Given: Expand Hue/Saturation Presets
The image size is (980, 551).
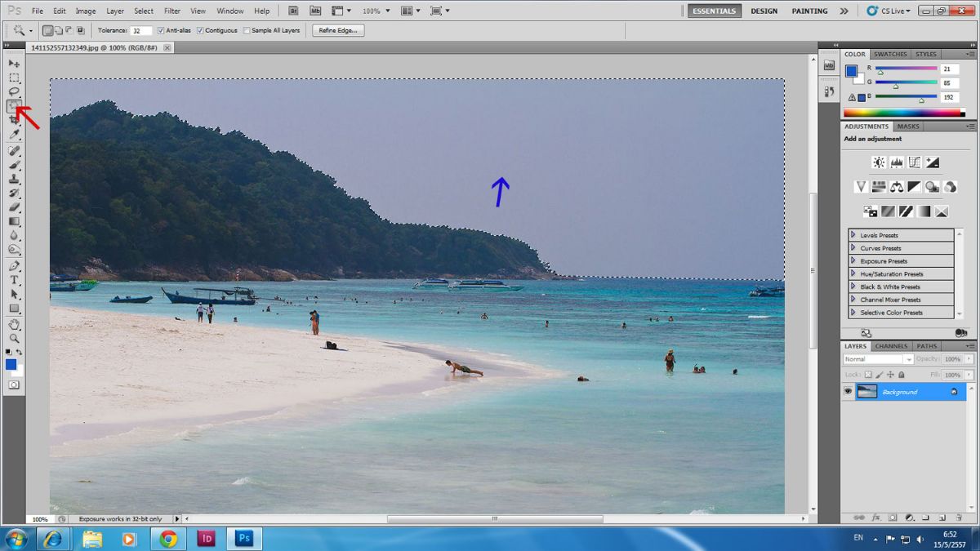Looking at the screenshot, I should click(x=853, y=274).
